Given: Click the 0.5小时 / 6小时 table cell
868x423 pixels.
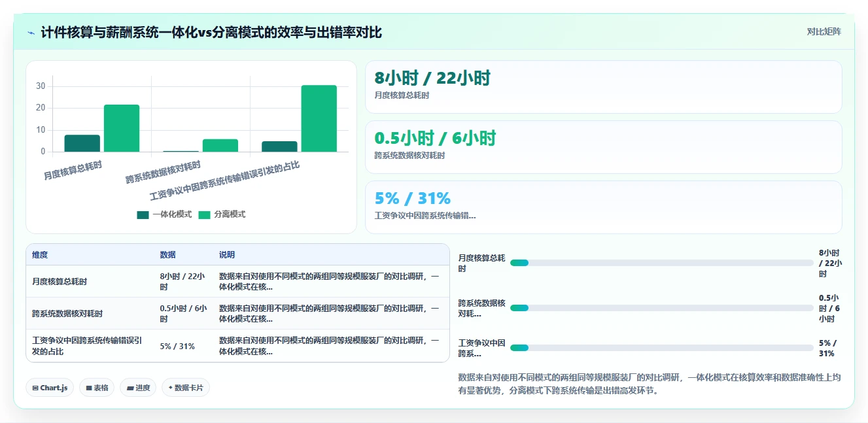Looking at the screenshot, I should 183,314.
